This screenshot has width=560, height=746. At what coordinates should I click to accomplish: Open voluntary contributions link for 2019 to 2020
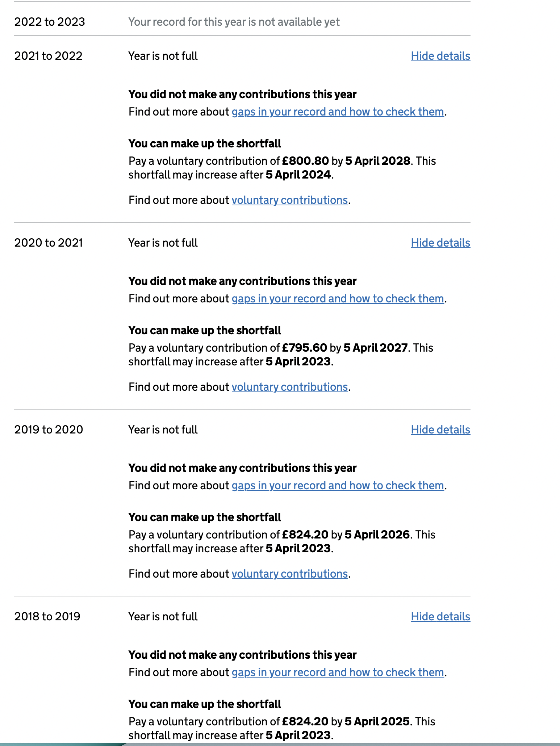coord(290,574)
